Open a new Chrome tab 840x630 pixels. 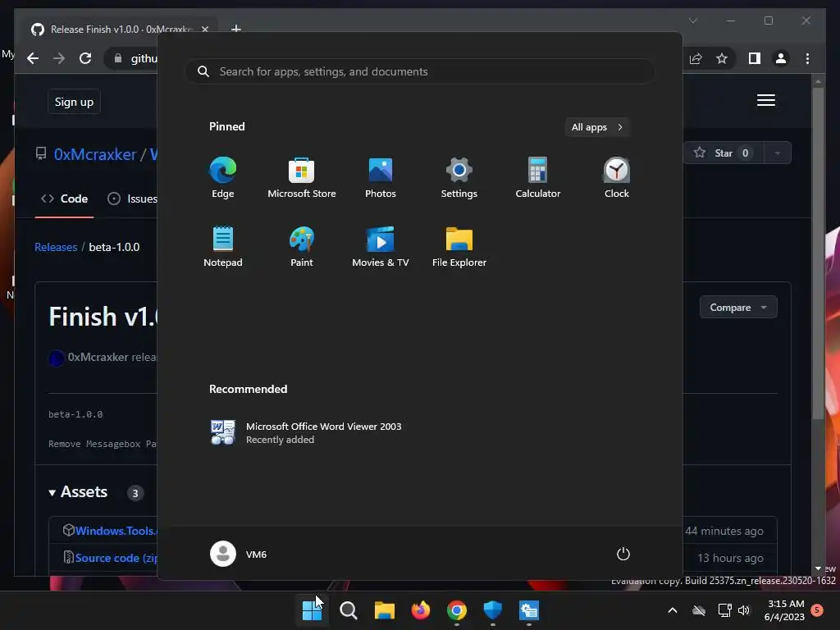click(x=235, y=29)
